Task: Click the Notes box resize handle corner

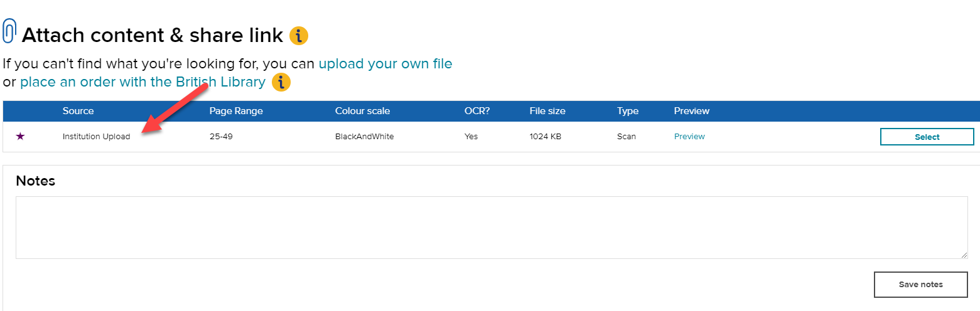Action: (964, 255)
